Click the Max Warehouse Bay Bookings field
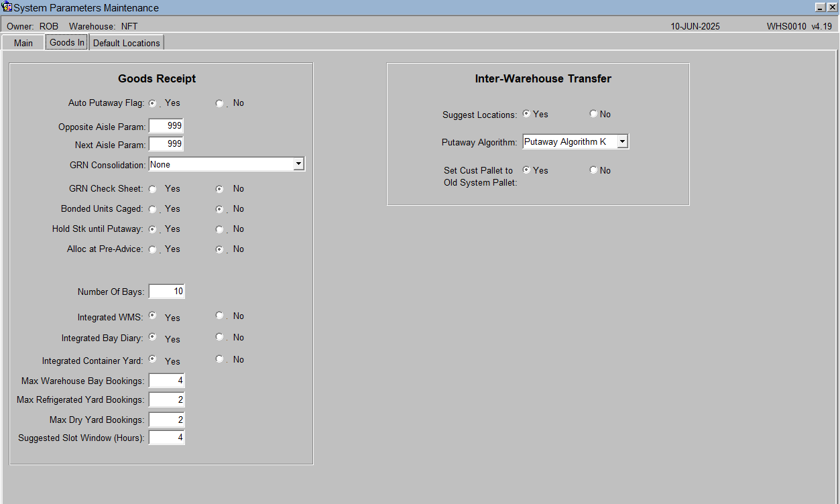 click(x=166, y=381)
